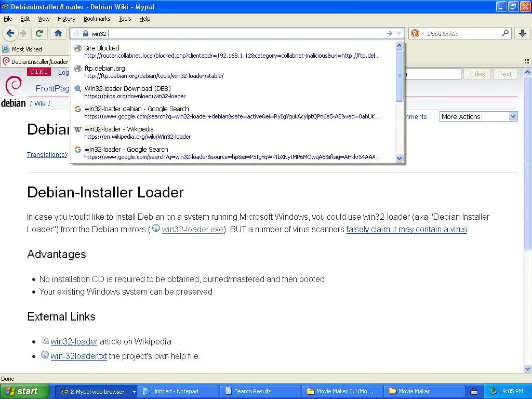Click the Go arrow in the address bar
Image resolution: width=532 pixels, height=399 pixels.
click(389, 33)
